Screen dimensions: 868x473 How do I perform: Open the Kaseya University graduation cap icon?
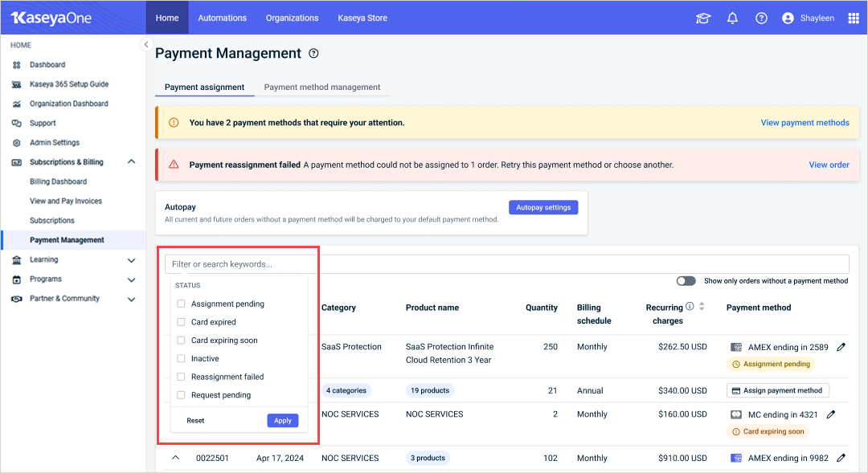click(x=703, y=18)
